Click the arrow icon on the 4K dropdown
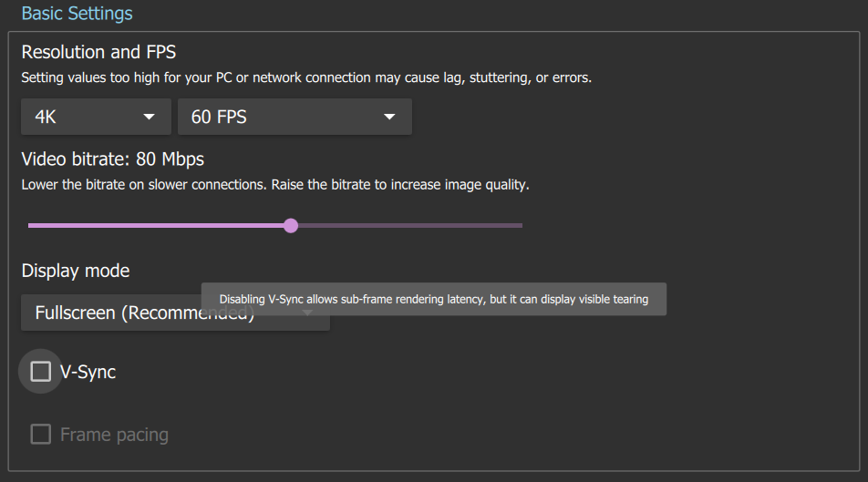 coord(149,117)
